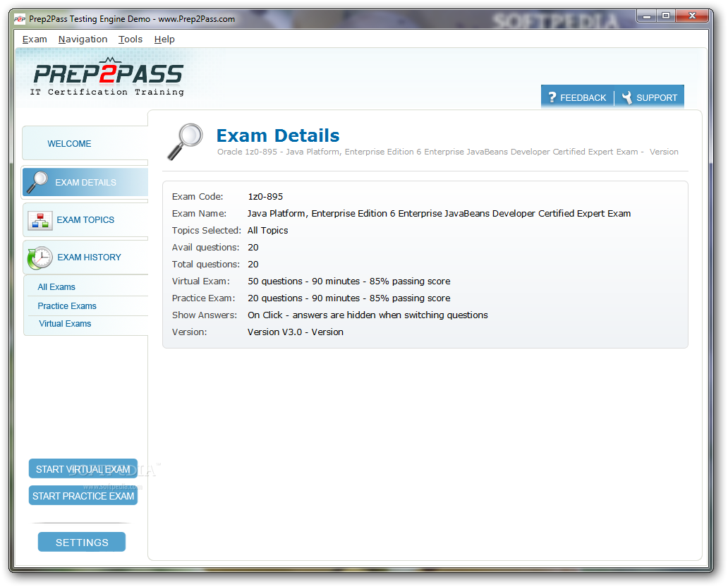Click the Support wrench icon

click(x=627, y=97)
